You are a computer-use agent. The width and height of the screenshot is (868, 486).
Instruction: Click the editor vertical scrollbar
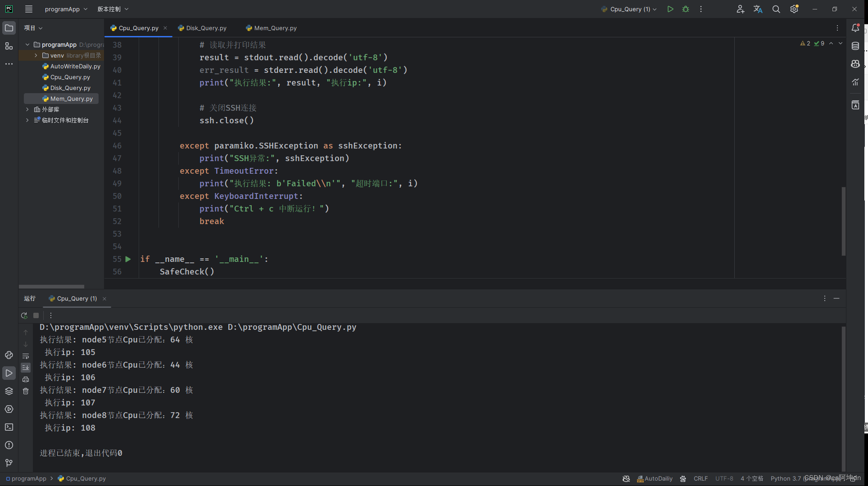coord(843,221)
